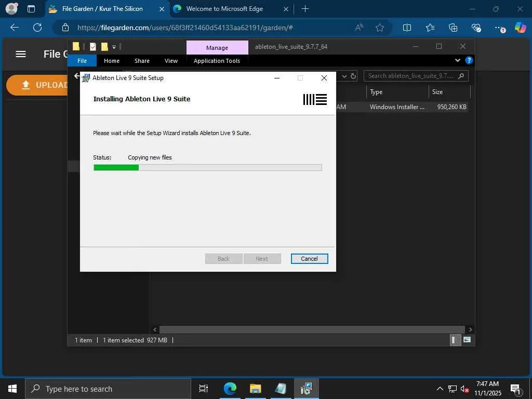532x399 pixels.
Task: Open the Windows Start menu
Action: click(12, 389)
